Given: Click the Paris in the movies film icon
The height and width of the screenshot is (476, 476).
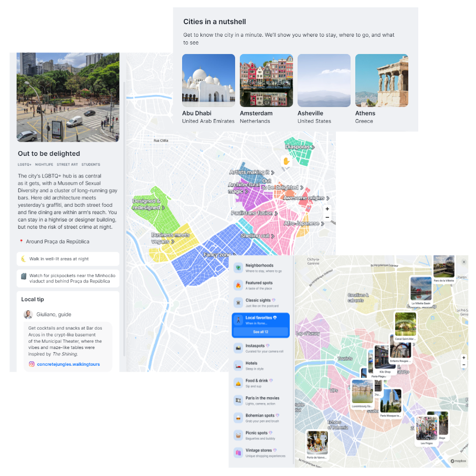Looking at the screenshot, I should (x=238, y=400).
